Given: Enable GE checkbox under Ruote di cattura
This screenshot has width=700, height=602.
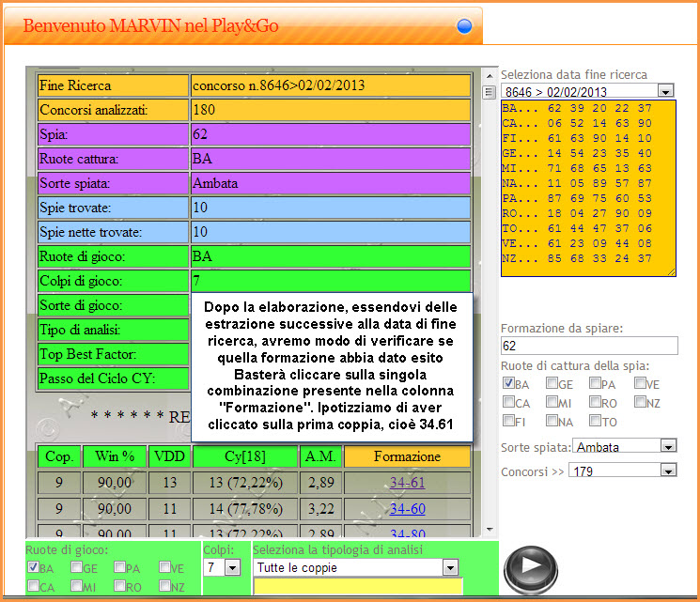Looking at the screenshot, I should pos(552,383).
